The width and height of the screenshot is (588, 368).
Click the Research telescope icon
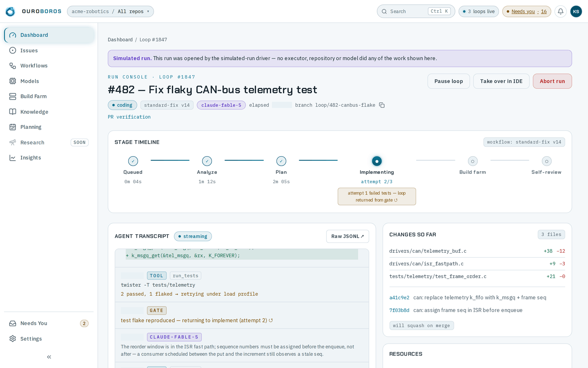click(x=13, y=142)
